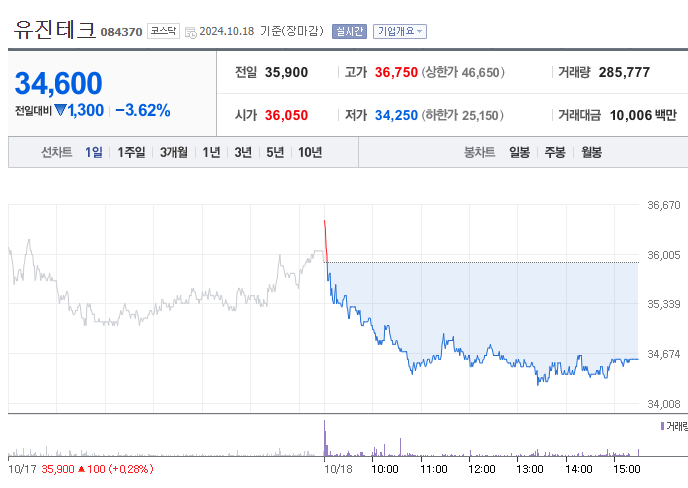The width and height of the screenshot is (688, 488).
Task: Click the 34,674 axis label on chart
Action: click(x=663, y=354)
